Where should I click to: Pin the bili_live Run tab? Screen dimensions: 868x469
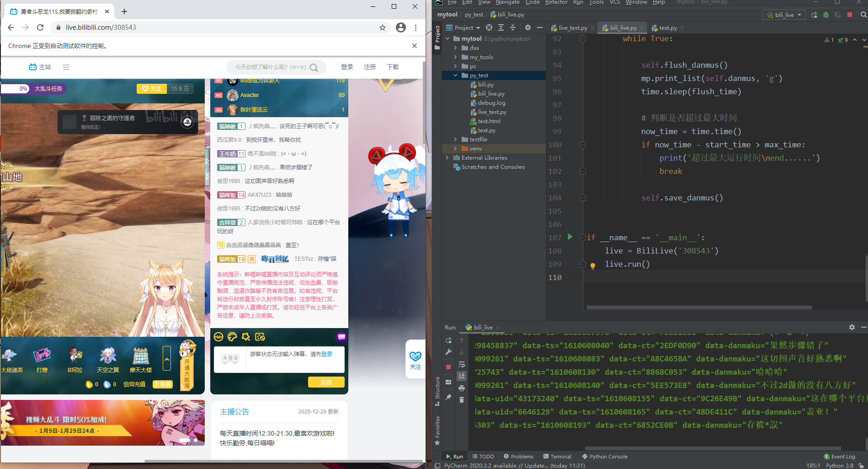tap(448, 397)
